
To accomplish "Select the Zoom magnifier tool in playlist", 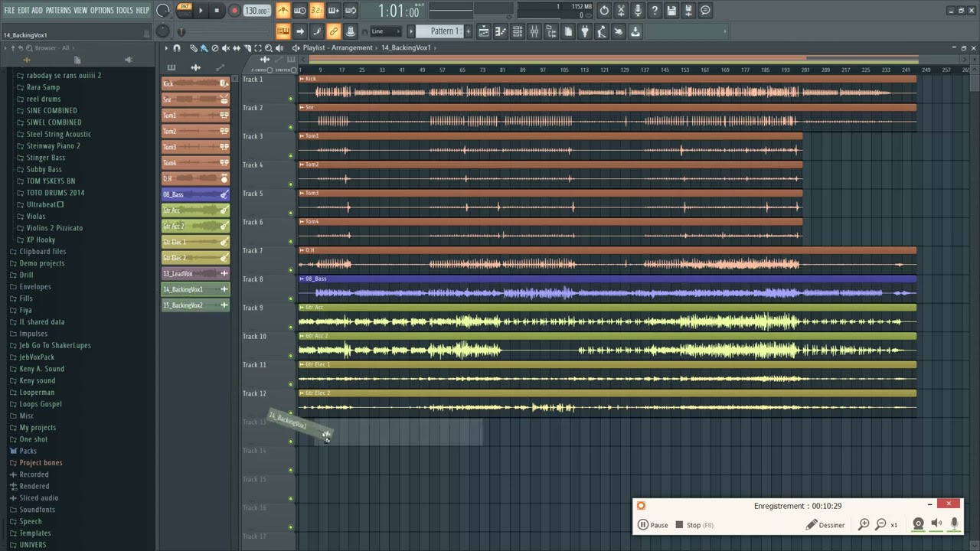I will click(x=269, y=47).
